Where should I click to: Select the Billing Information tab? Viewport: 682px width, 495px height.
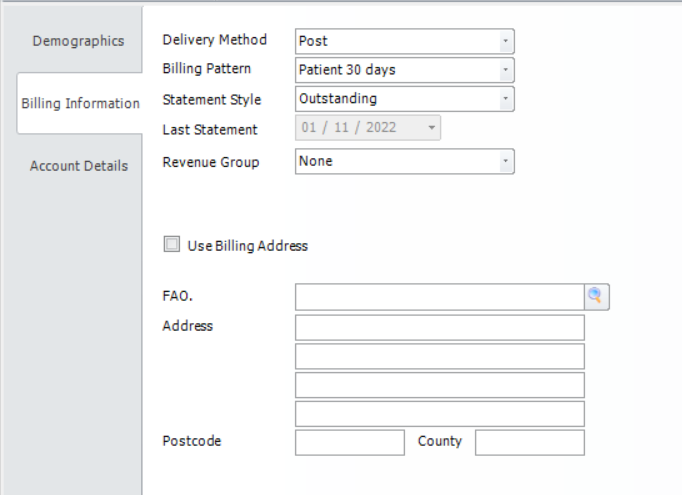(80, 103)
